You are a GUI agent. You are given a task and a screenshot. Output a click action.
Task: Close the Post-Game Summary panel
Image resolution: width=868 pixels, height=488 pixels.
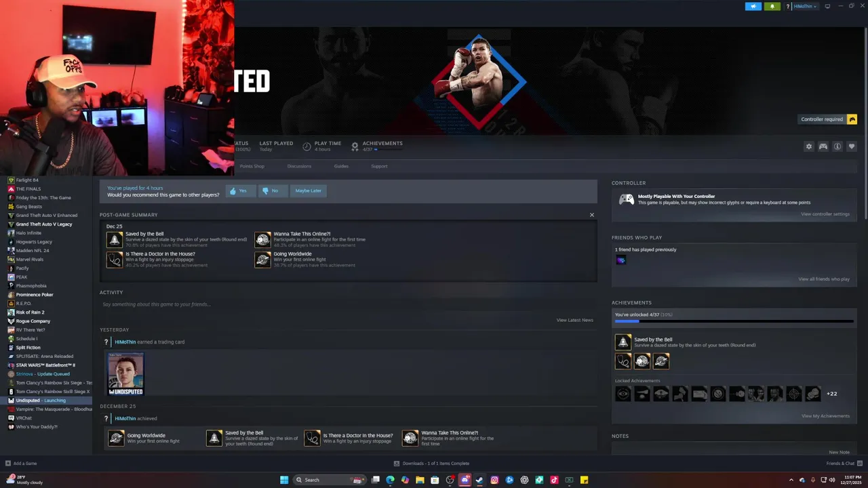(591, 215)
